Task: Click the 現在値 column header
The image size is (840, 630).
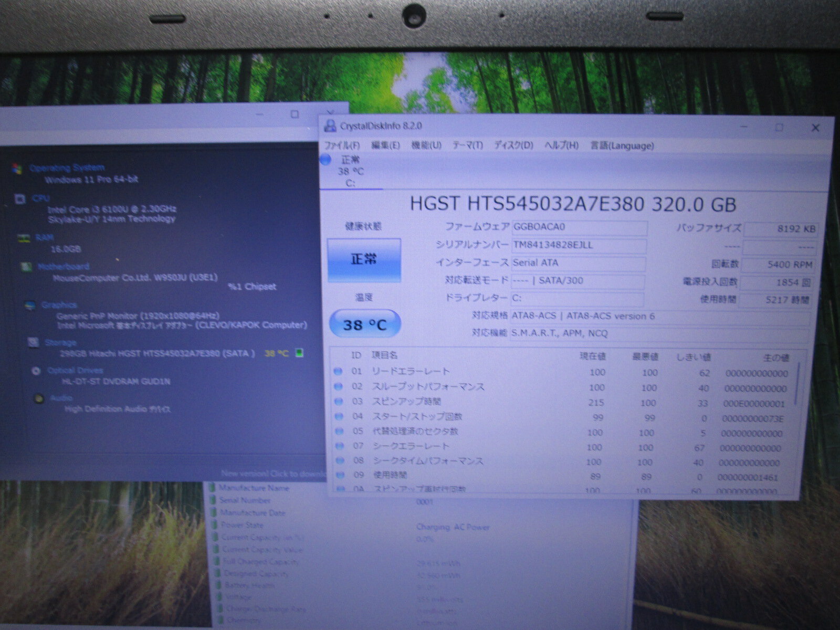Action: tap(593, 356)
